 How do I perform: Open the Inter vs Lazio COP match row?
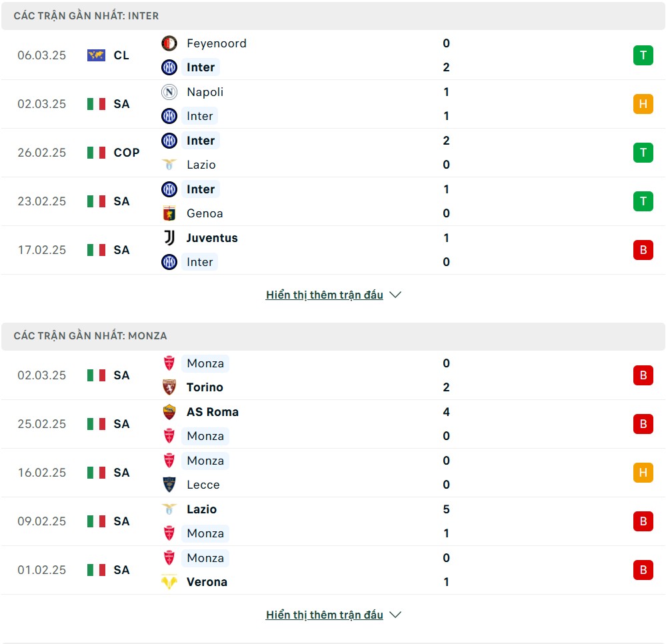pyautogui.click(x=333, y=153)
